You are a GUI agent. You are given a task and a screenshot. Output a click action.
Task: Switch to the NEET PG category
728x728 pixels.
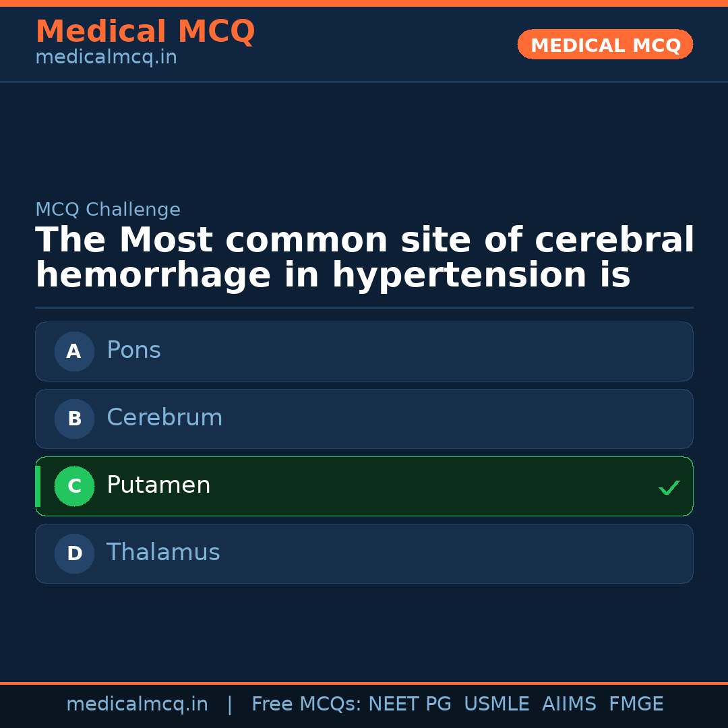click(x=409, y=704)
